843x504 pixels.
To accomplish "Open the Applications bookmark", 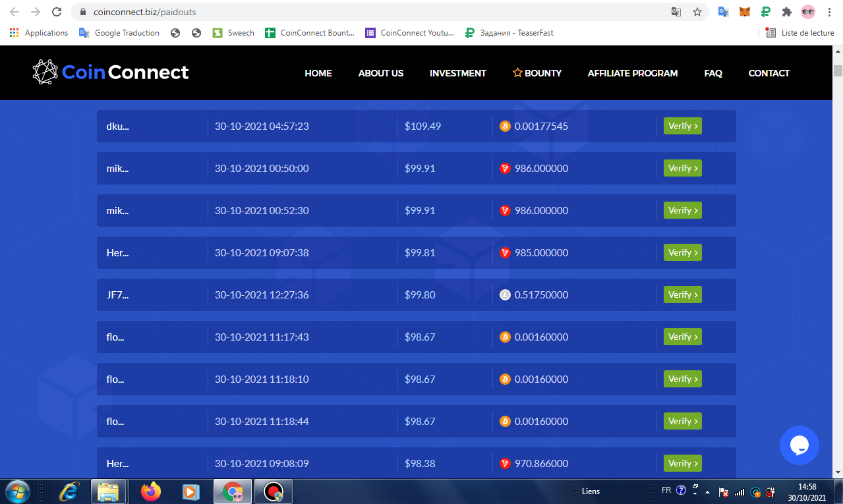I will [39, 33].
